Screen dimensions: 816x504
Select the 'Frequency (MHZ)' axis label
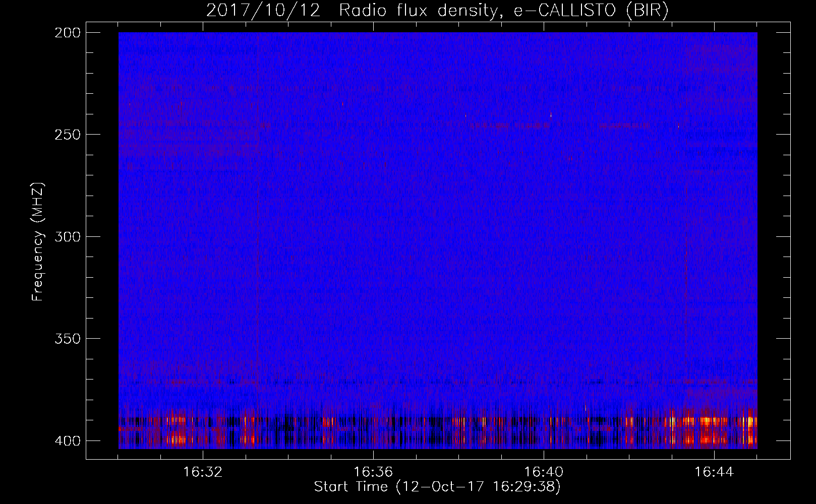(x=38, y=241)
